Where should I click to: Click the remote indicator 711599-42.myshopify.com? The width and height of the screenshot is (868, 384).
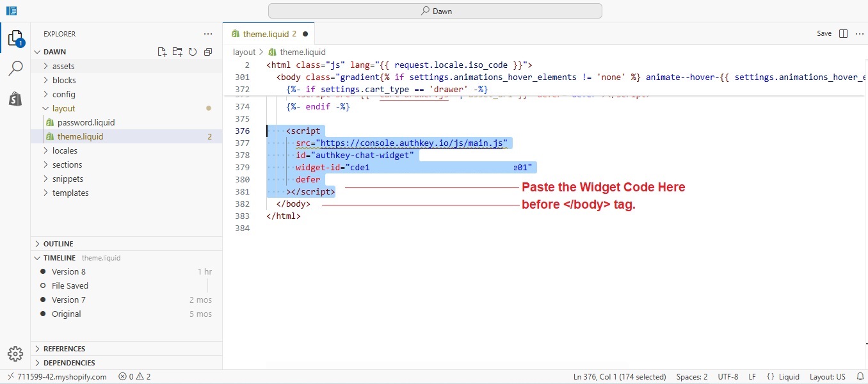point(57,377)
